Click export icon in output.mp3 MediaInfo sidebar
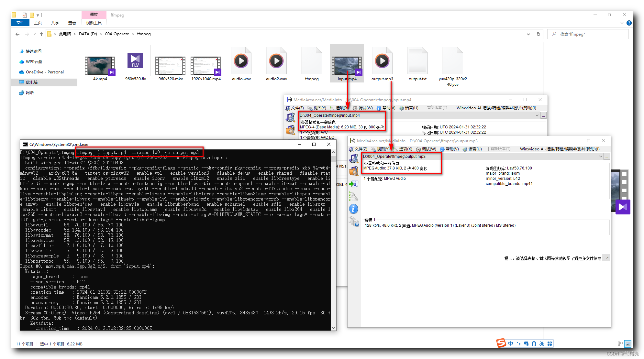Screen dimensions: 644x359 click(354, 184)
